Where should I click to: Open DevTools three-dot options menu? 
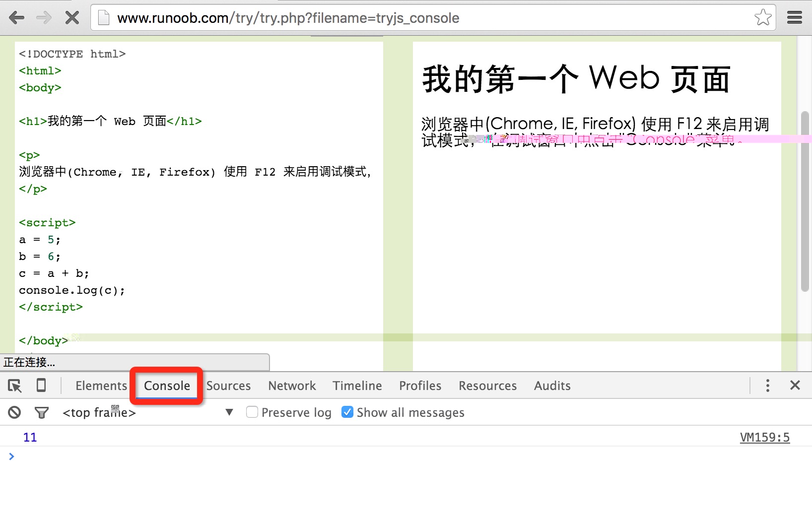[x=767, y=386]
